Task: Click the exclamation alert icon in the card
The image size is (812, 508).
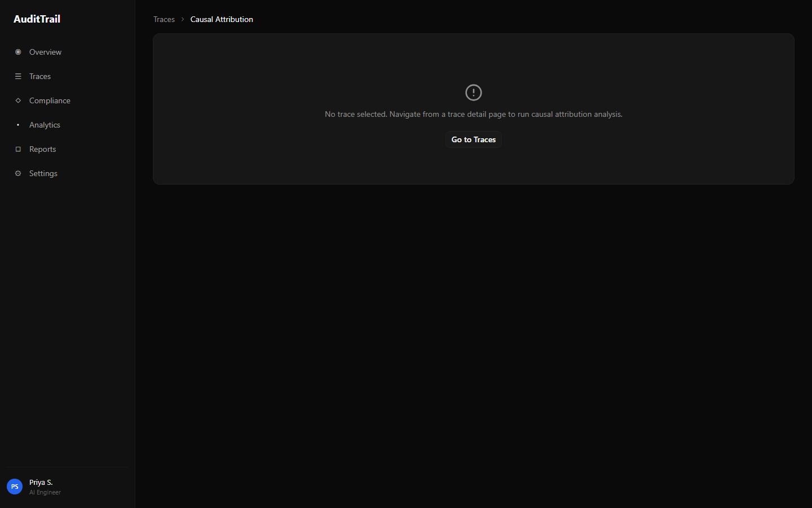Action: tap(474, 92)
